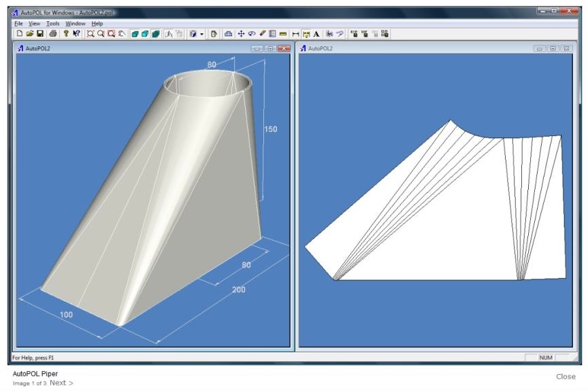This screenshot has width=588, height=391.
Task: Open the Tools menu
Action: [52, 23]
